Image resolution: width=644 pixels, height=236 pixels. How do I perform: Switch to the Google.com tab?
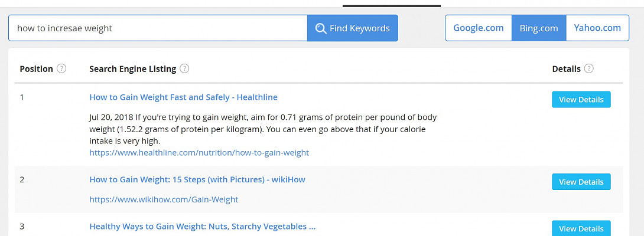coord(478,28)
